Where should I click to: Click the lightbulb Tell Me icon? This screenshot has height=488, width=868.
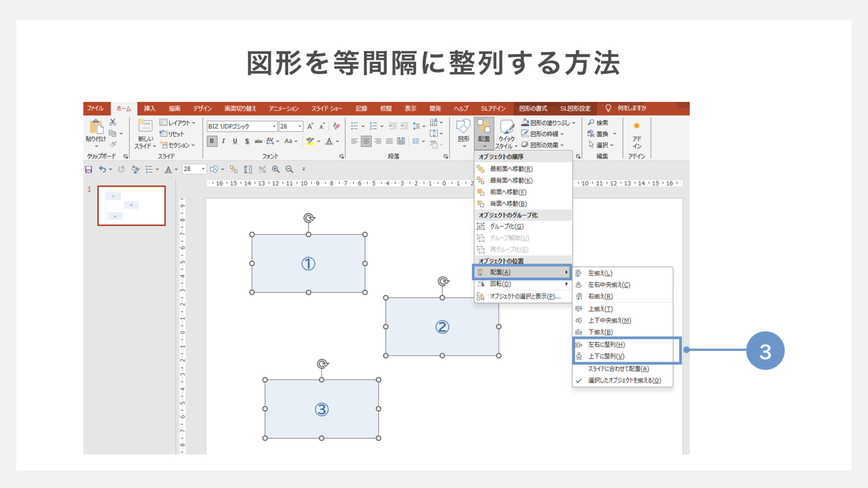pos(608,108)
